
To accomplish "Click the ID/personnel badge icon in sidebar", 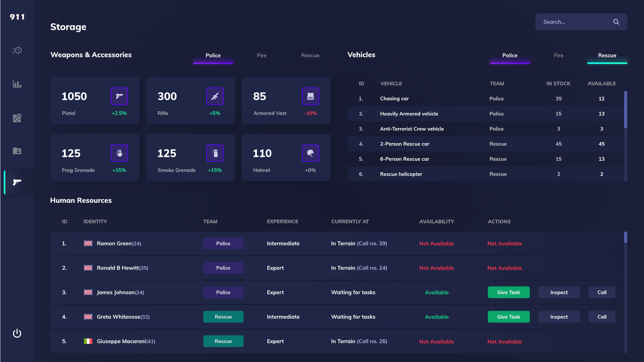I will point(17,151).
